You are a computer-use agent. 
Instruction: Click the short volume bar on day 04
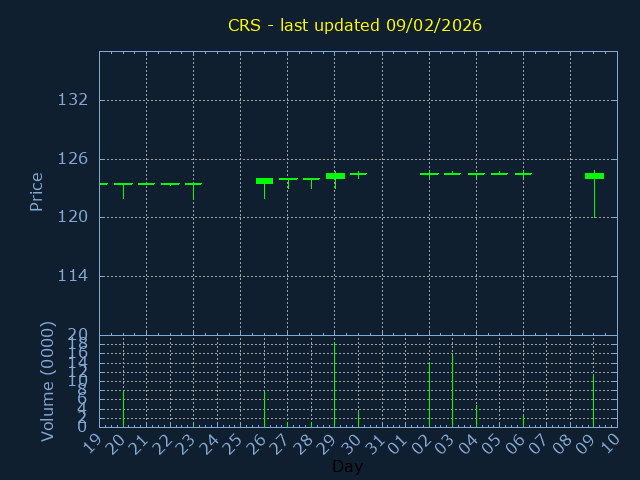click(476, 415)
